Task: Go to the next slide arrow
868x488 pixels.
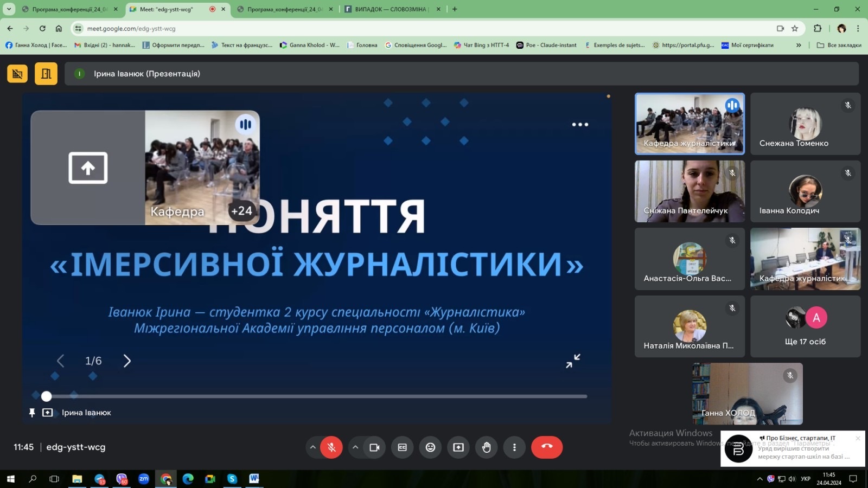Action: (x=127, y=361)
